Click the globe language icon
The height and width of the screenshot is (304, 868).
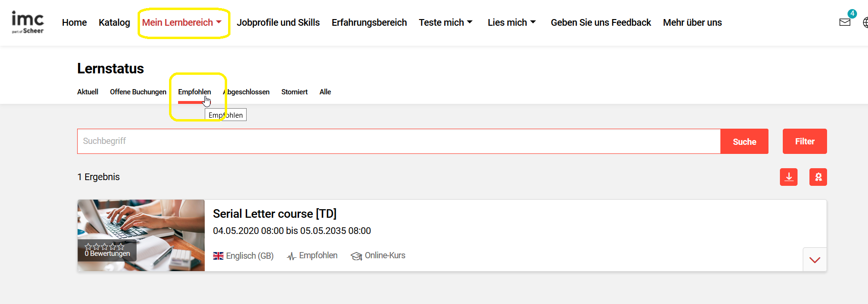(865, 22)
